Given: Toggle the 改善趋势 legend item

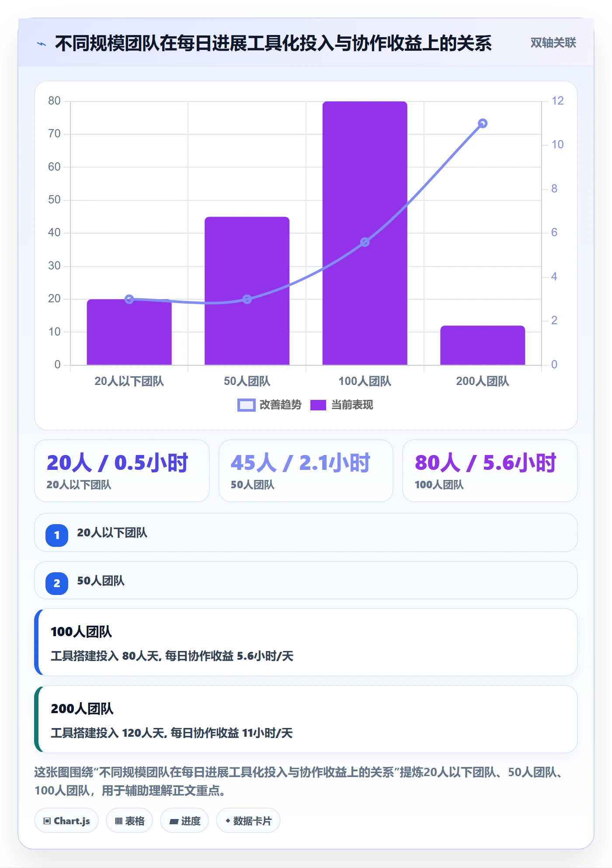Looking at the screenshot, I should (269, 405).
